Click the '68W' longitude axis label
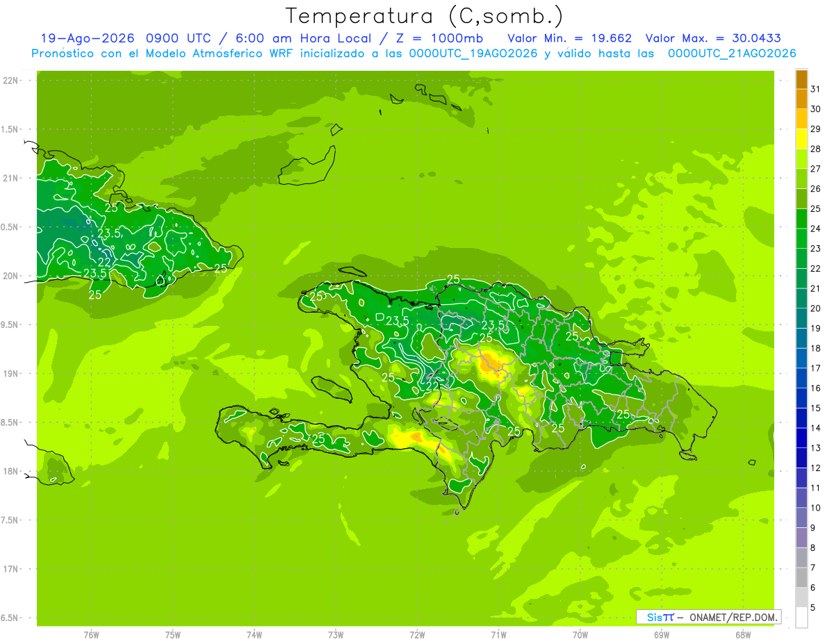The image size is (834, 644). pos(743,635)
